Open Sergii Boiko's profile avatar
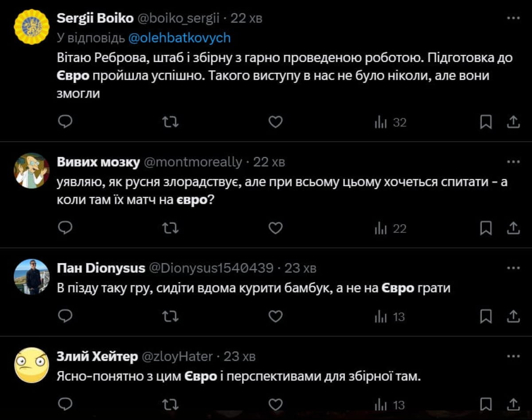Image resolution: width=532 pixels, height=420 pixels. (x=31, y=27)
